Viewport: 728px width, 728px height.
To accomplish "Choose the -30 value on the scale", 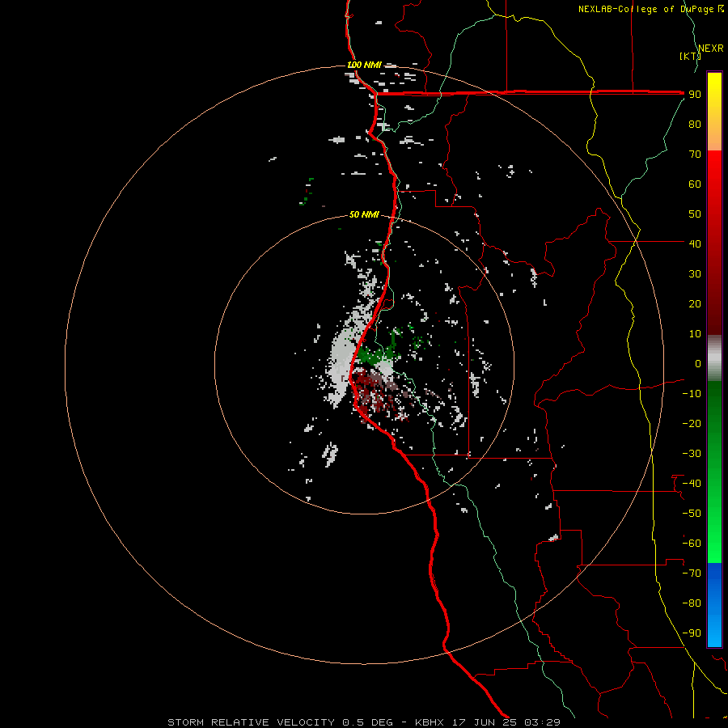I will tap(692, 454).
